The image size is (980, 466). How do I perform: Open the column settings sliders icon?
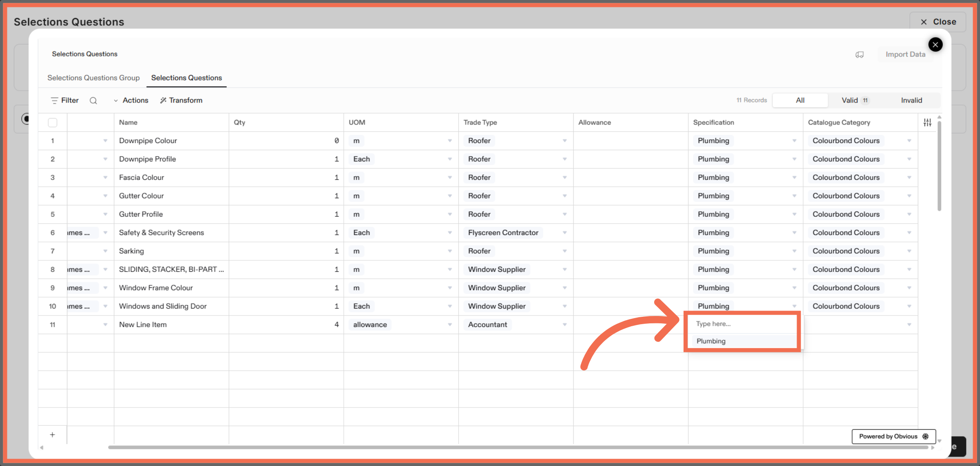click(x=927, y=122)
